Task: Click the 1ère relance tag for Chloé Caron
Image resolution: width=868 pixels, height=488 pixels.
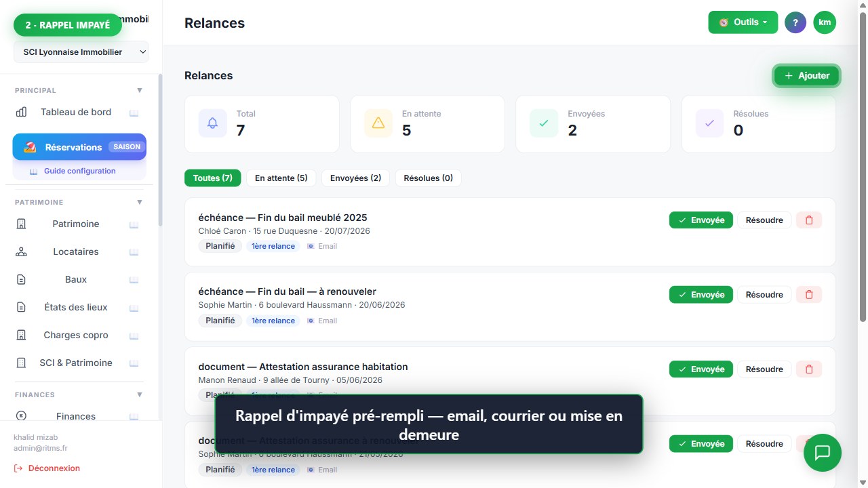Action: (273, 246)
